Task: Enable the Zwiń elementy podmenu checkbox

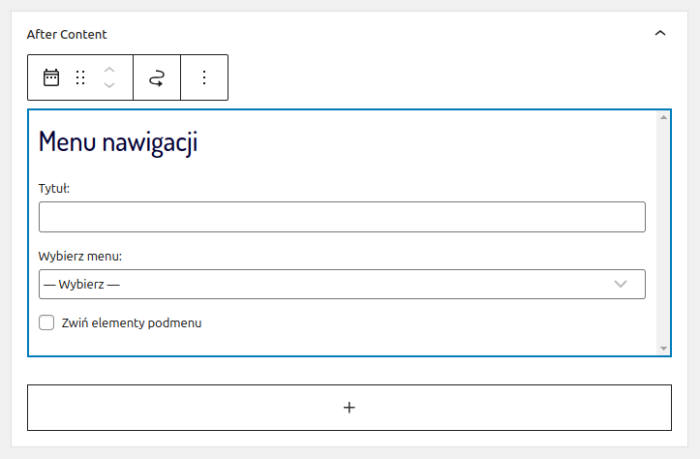Action: (x=46, y=323)
